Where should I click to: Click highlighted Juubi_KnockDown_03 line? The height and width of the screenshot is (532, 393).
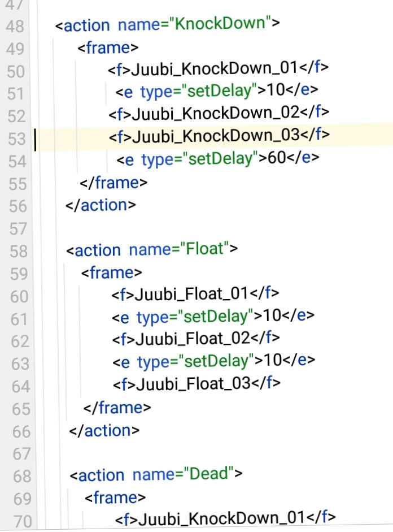216,136
